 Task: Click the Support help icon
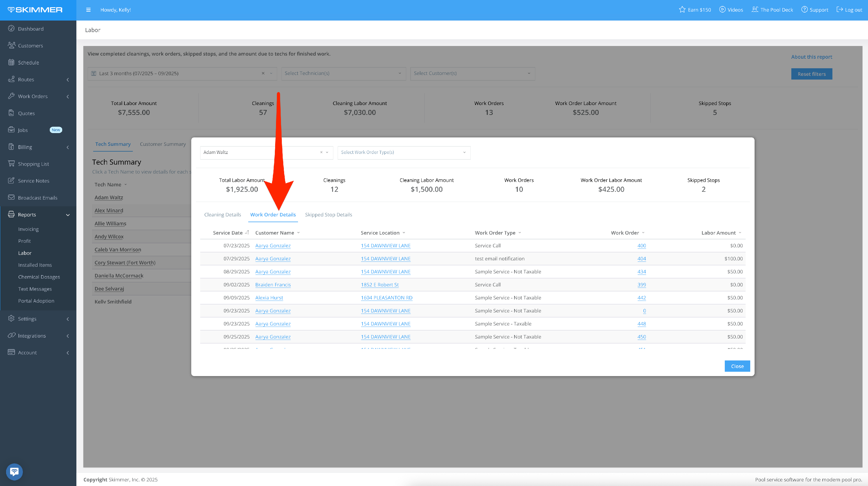click(x=804, y=10)
